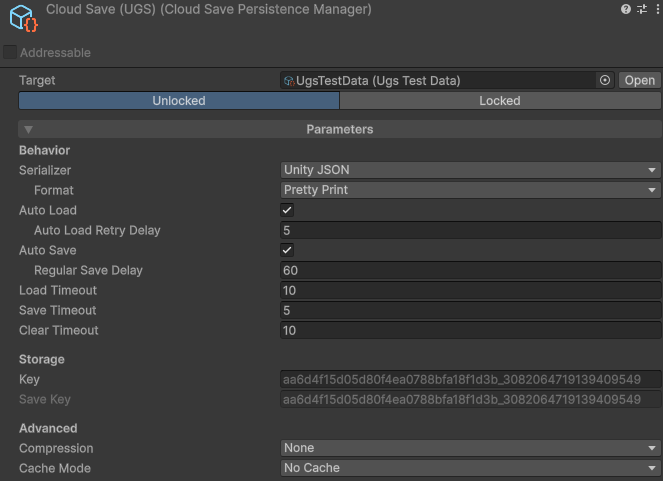Click the Cloud Save asset cube icon
Image resolution: width=663 pixels, height=481 pixels.
coord(24,19)
